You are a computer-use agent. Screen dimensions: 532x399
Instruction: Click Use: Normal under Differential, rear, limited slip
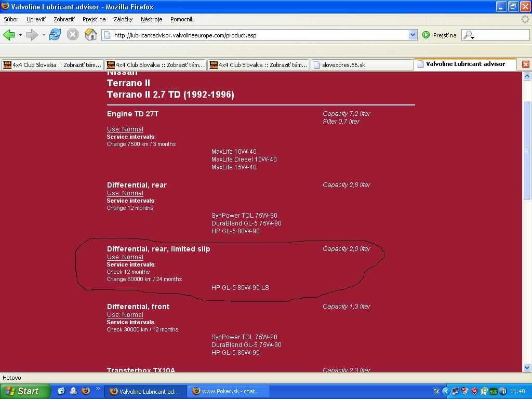pos(125,257)
